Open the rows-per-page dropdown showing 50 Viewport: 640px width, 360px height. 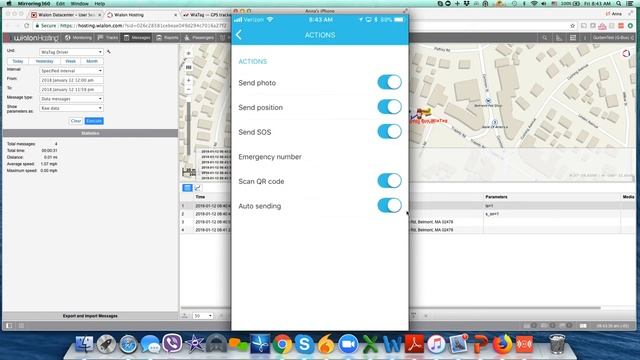point(203,316)
